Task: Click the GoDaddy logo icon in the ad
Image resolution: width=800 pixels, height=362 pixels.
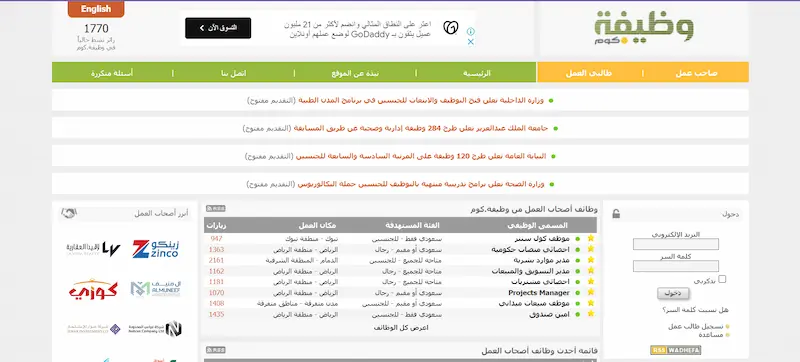Action: tap(451, 28)
